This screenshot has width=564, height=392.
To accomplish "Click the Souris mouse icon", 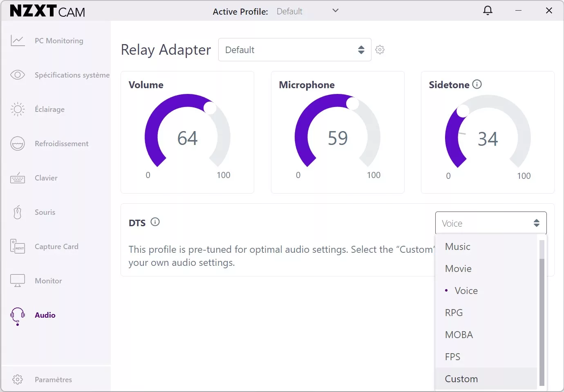I will (18, 212).
